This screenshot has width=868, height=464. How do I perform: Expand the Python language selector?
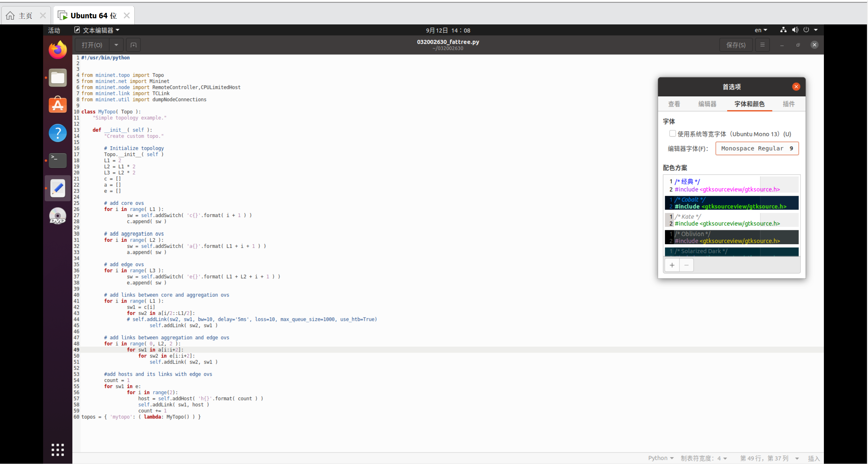(660, 458)
